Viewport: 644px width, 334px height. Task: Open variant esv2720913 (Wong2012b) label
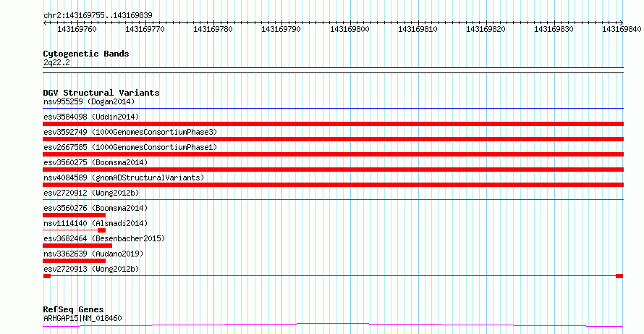click(x=91, y=269)
